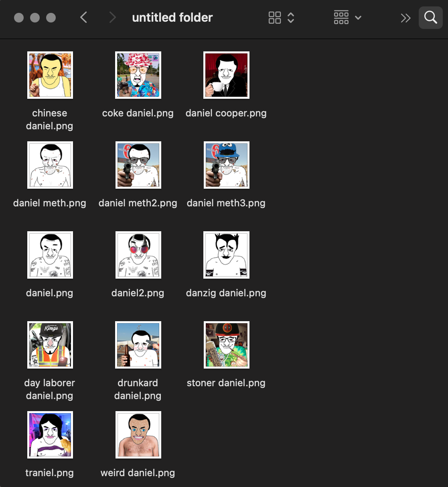
Task: Select daniel meth.png thumbnail
Action: pyautogui.click(x=50, y=165)
